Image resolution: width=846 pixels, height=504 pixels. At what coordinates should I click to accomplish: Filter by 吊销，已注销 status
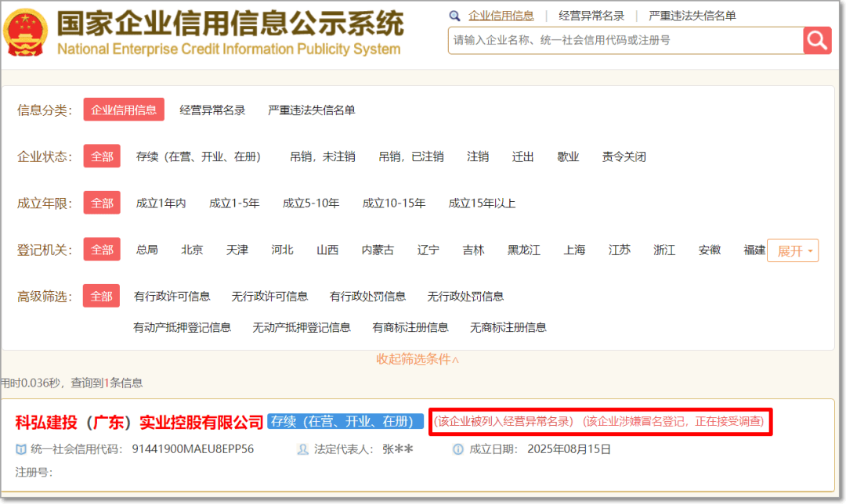pyautogui.click(x=411, y=157)
